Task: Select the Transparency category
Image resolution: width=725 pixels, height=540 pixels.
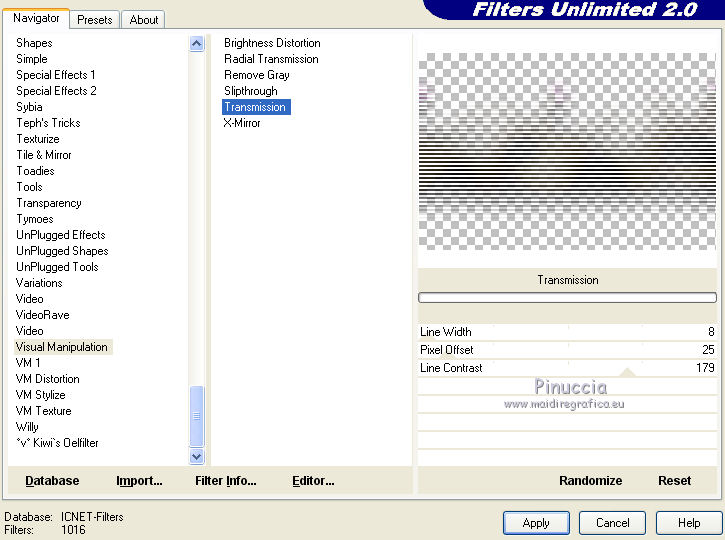Action: [x=49, y=203]
